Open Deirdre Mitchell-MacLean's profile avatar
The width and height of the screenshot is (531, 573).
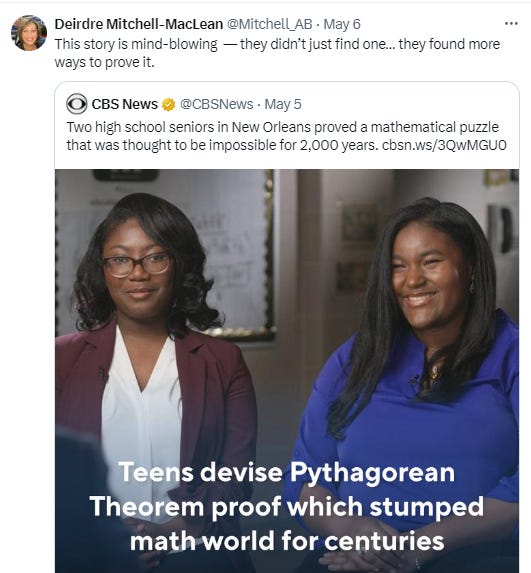coord(29,33)
